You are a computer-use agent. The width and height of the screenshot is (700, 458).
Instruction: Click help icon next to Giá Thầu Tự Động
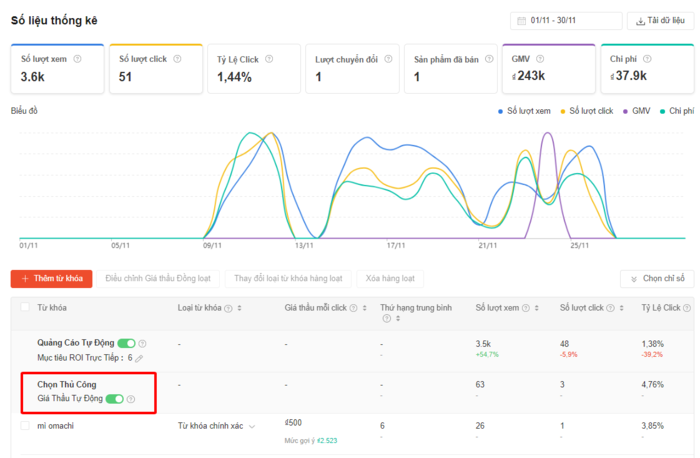click(x=131, y=400)
